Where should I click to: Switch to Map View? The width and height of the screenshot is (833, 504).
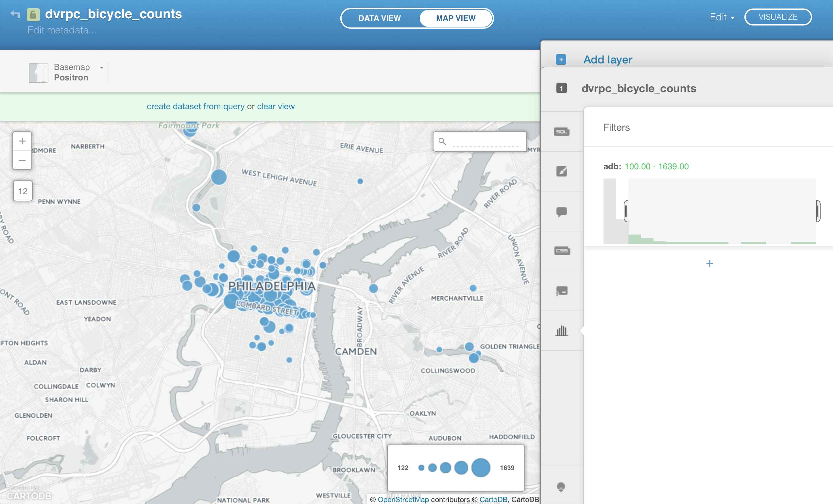coord(455,18)
